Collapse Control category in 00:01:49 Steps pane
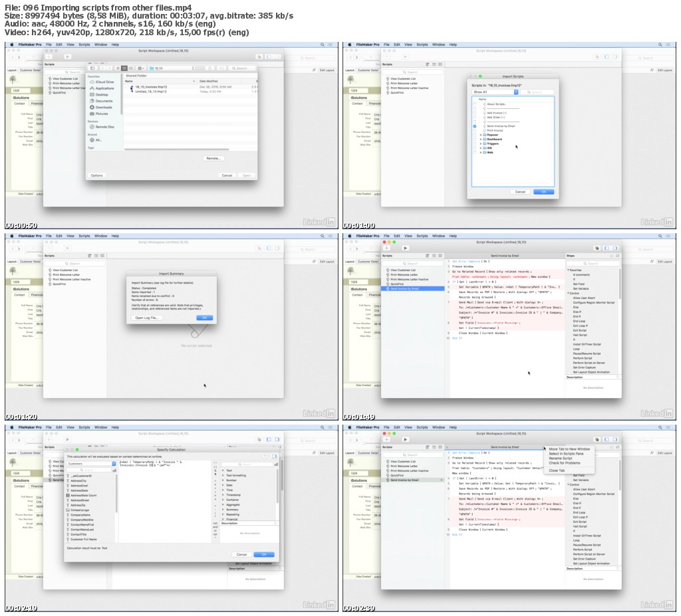The width and height of the screenshot is (681, 616). pos(568,293)
